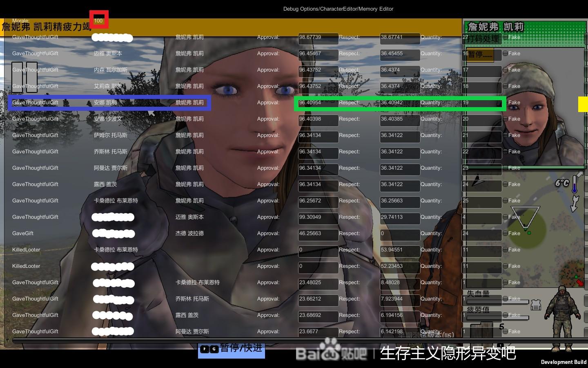Click the red arrow on the minimap
588x368 pixels.
(x=580, y=282)
